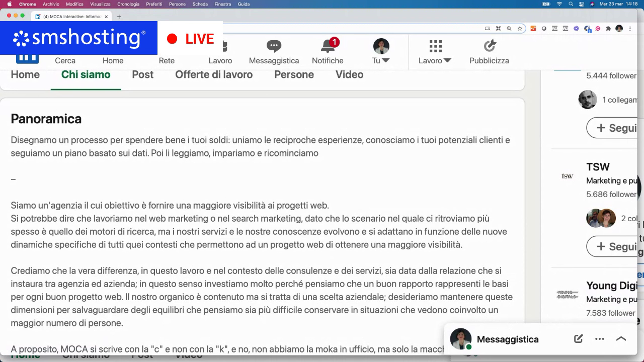This screenshot has width=644, height=362.
Task: Switch to the Persone tab
Action: 294,74
